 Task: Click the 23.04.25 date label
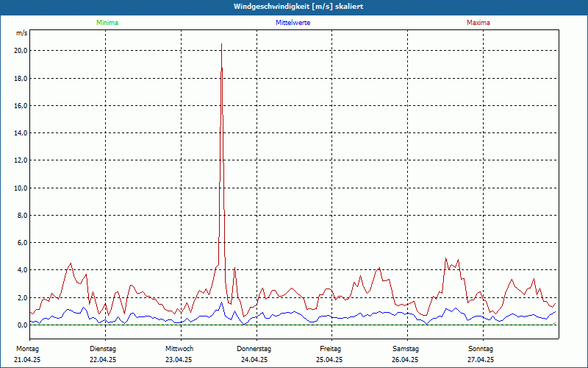[179, 360]
